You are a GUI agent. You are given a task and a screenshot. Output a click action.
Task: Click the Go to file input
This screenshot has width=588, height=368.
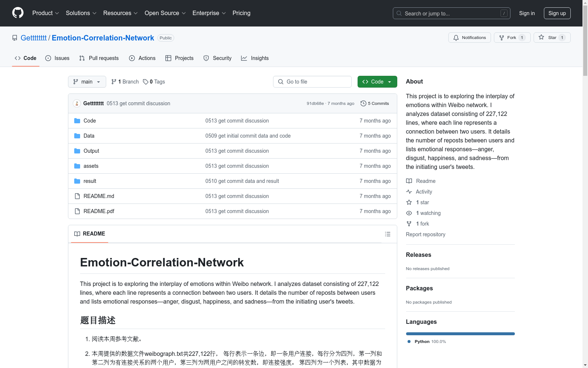(312, 82)
